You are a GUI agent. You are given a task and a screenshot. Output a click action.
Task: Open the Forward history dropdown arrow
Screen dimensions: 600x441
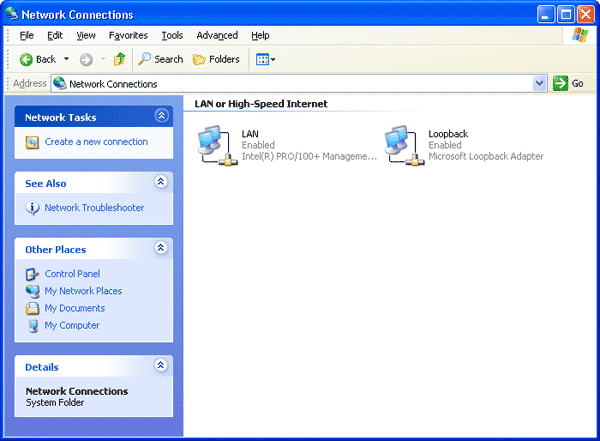tap(103, 59)
